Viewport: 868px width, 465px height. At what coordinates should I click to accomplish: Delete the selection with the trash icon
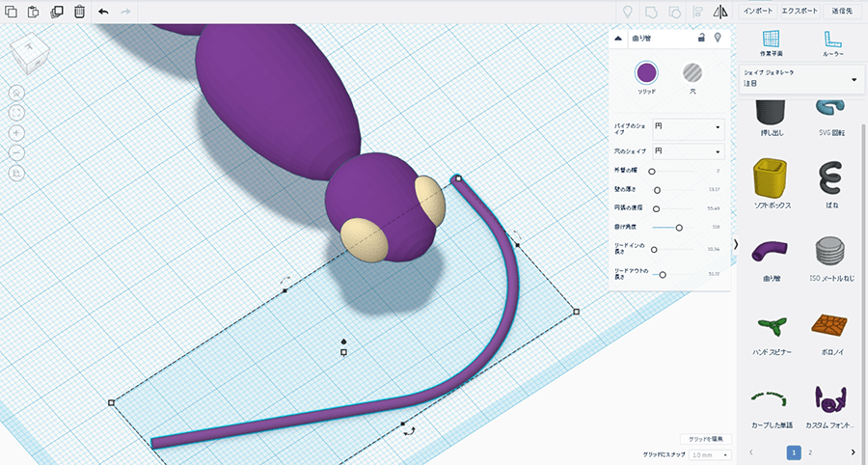(80, 12)
